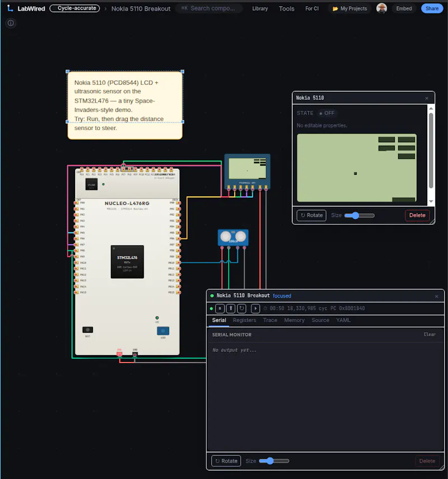Click the PB6 pin on the board

tap(178, 239)
